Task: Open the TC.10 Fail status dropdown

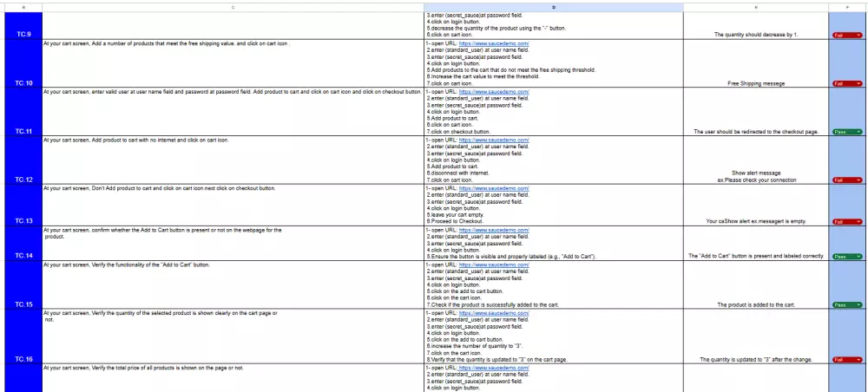Action: [x=847, y=83]
